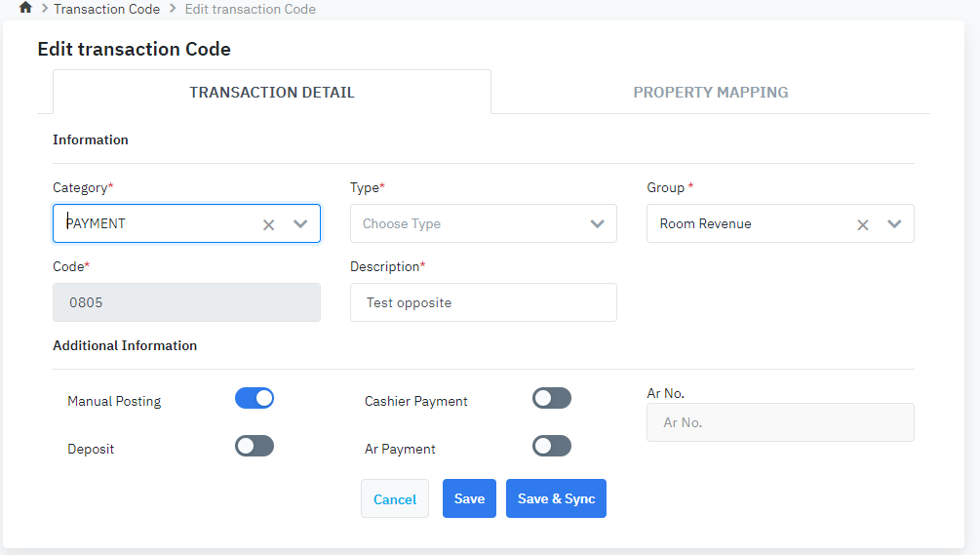Viewport: 980px width, 555px height.
Task: Click the Ar No. input field
Action: tap(780, 422)
